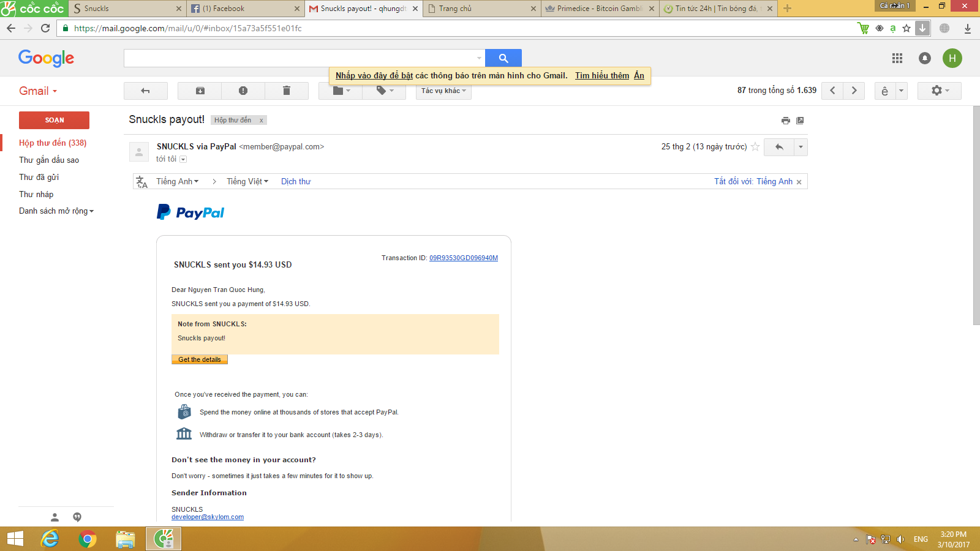Viewport: 980px width, 551px height.
Task: Click the 'SOẠN' compose button
Action: click(54, 120)
